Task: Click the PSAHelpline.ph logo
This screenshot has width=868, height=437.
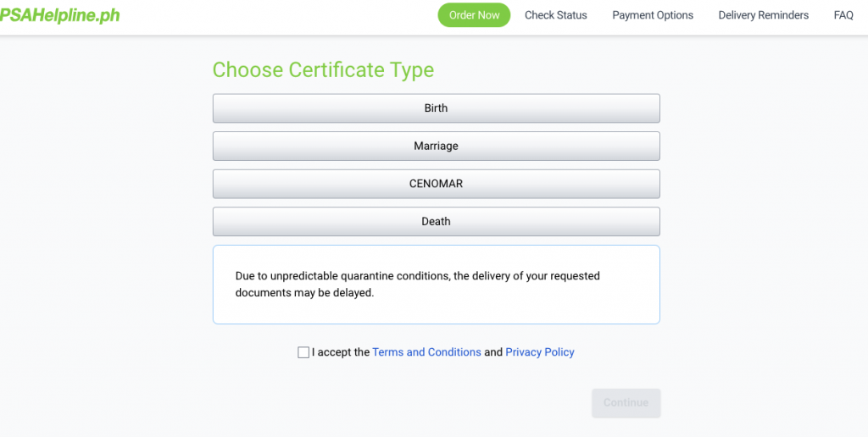Action: coord(59,15)
